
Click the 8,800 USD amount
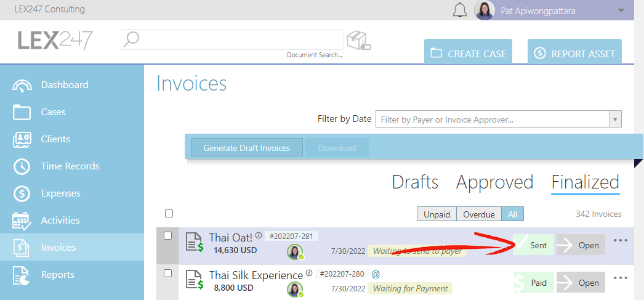click(x=234, y=288)
